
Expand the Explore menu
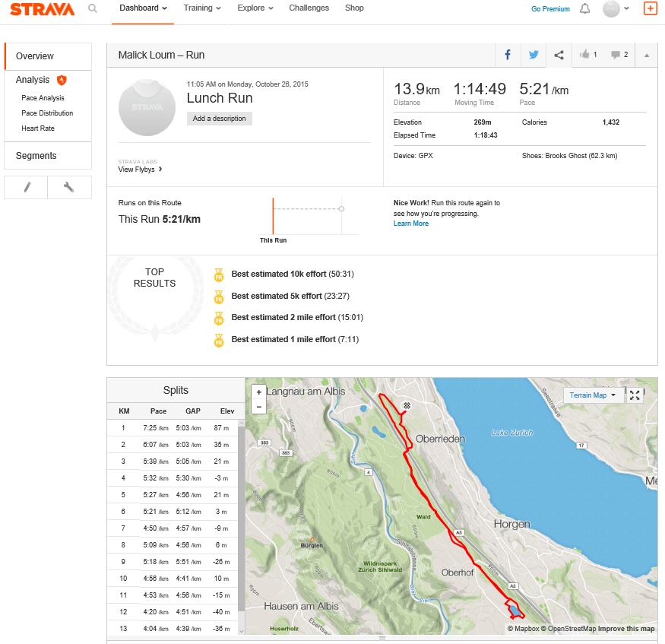(255, 8)
